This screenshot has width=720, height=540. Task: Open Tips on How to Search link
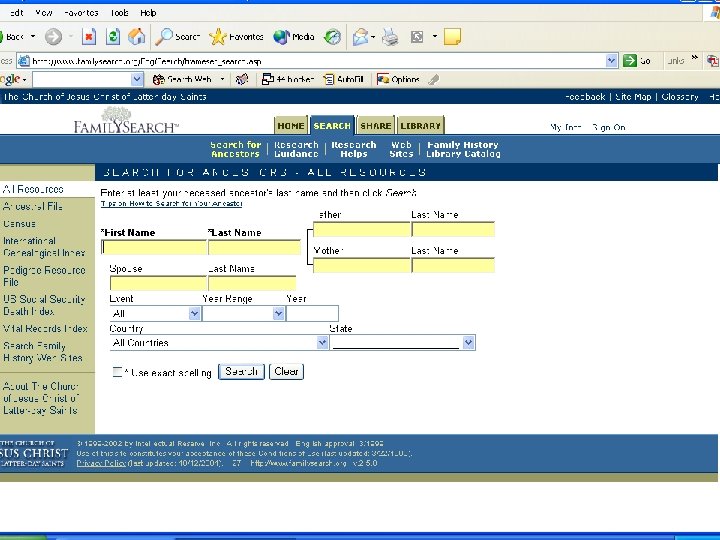coord(171,203)
